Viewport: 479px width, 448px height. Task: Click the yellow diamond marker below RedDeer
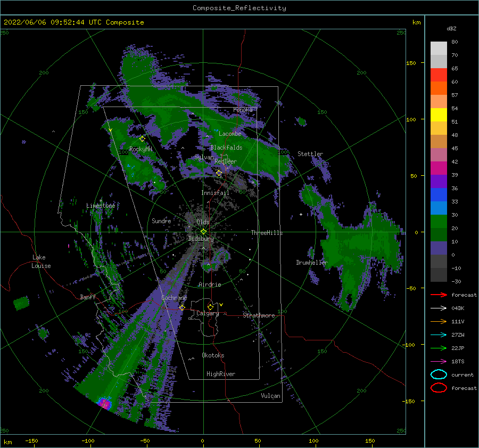[x=219, y=173]
